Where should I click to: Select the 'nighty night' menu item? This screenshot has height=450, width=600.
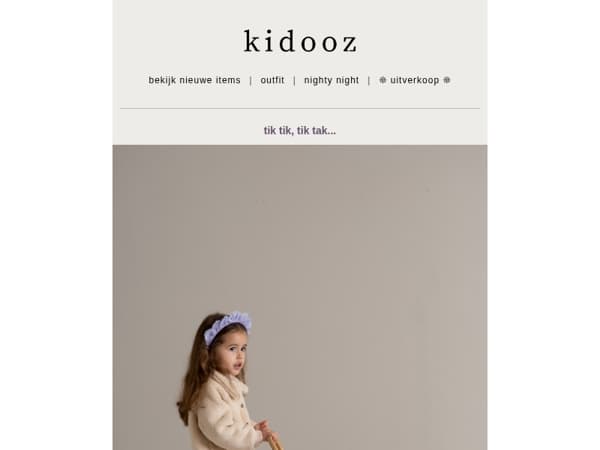click(x=331, y=80)
